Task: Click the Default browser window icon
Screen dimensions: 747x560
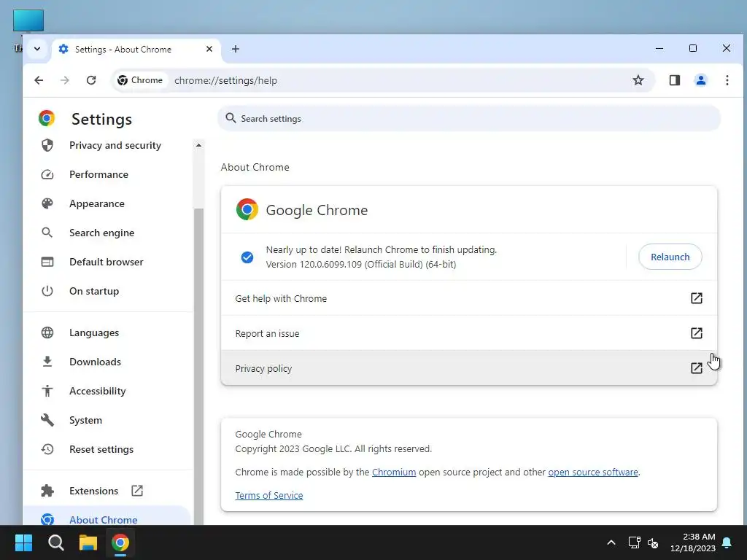Action: point(47,262)
